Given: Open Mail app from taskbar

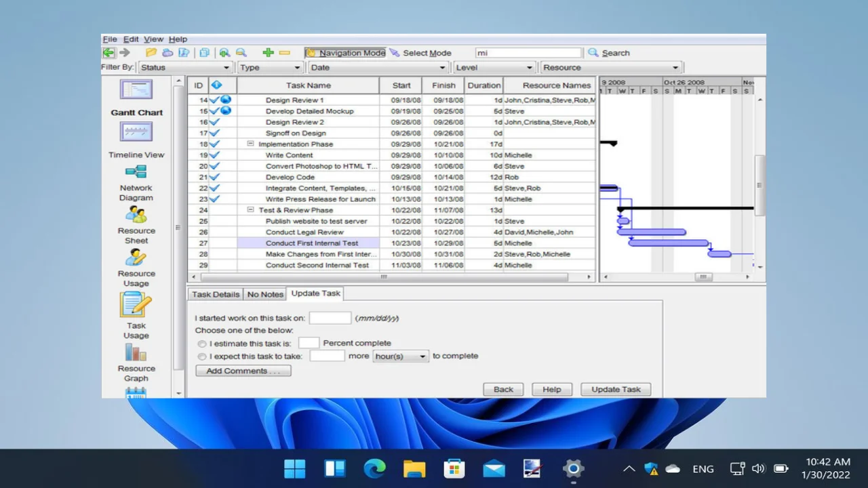Looking at the screenshot, I should (x=494, y=468).
